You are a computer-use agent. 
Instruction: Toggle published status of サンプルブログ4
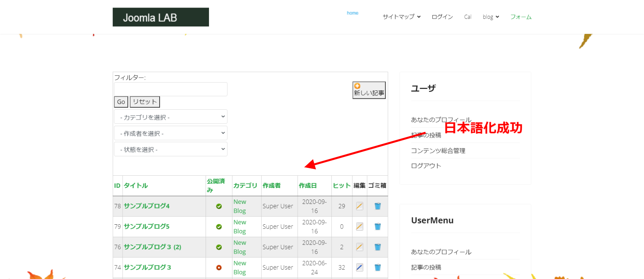(x=219, y=206)
